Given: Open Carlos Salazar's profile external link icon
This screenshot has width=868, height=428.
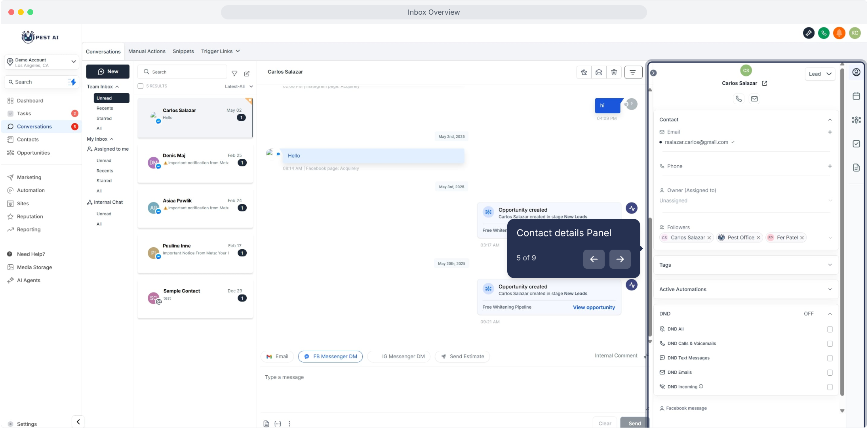Looking at the screenshot, I should (765, 83).
